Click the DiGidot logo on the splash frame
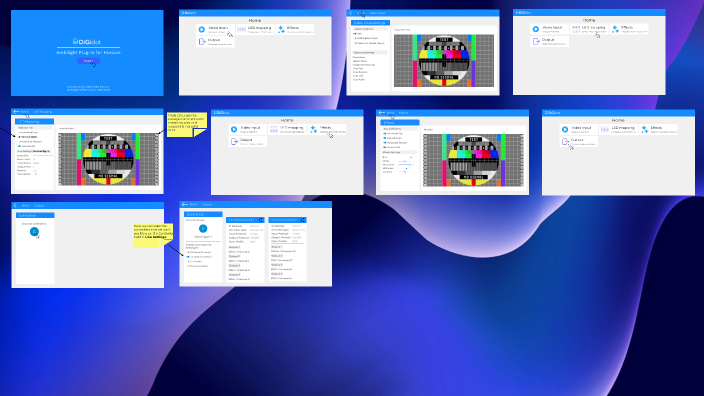The height and width of the screenshot is (396, 704). tap(87, 42)
